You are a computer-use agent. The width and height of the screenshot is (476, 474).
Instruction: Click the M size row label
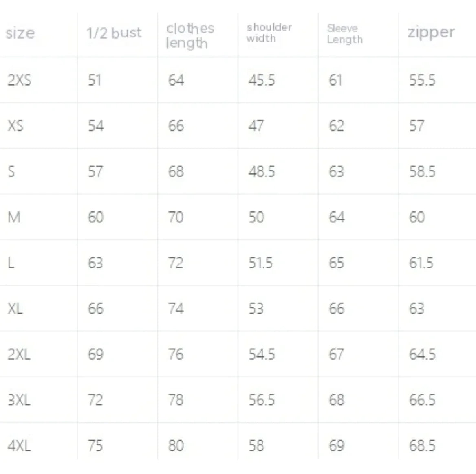(x=14, y=217)
